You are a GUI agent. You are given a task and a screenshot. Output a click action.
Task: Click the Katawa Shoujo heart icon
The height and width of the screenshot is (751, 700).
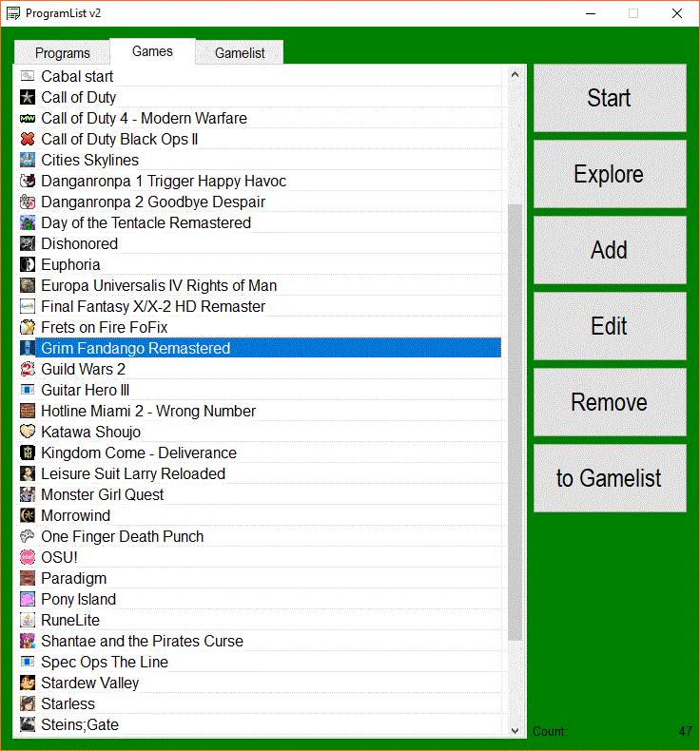(x=28, y=432)
